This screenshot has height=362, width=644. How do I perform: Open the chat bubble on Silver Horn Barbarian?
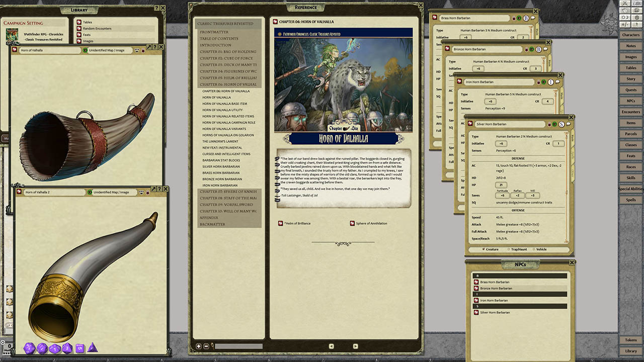pyautogui.click(x=568, y=124)
